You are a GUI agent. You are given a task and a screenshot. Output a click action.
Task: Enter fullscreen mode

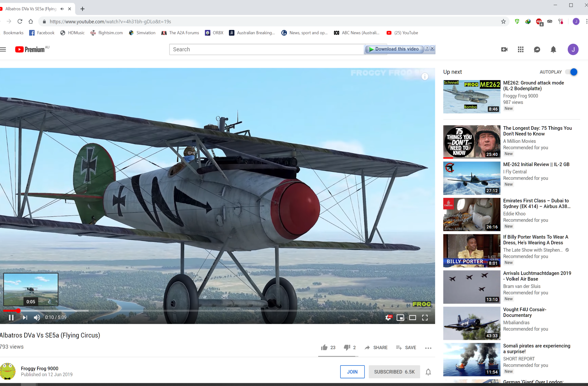click(x=425, y=317)
